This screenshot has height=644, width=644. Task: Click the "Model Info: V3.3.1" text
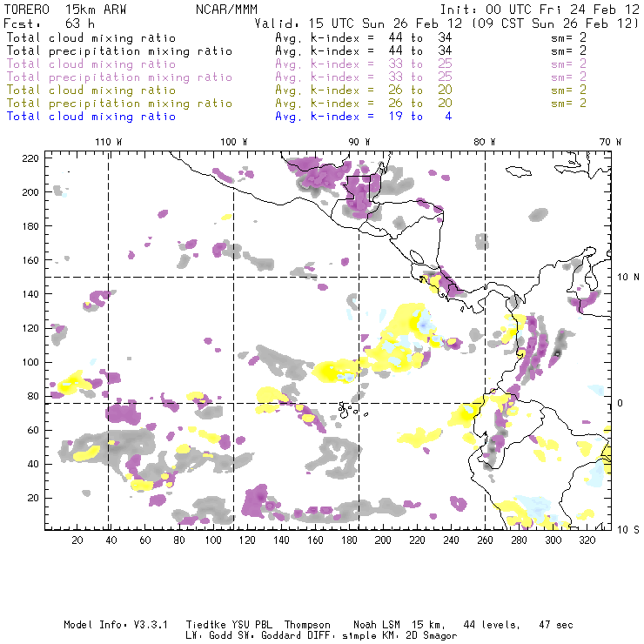coord(116,625)
